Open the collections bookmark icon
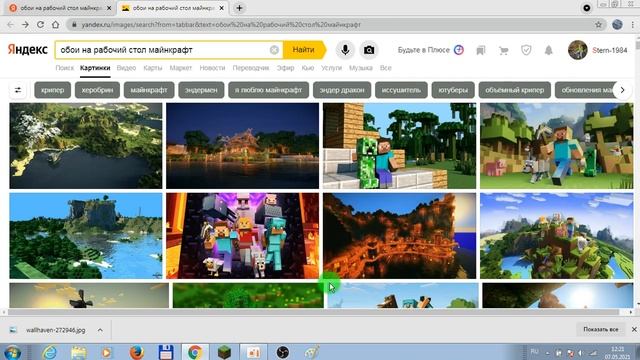Screen dimensions: 640x360 click(x=481, y=50)
